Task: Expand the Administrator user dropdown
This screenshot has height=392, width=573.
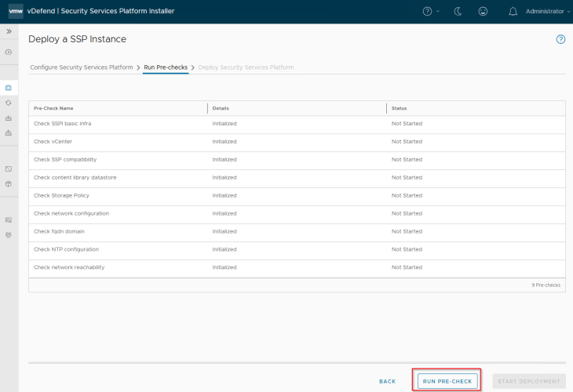Action: click(546, 12)
